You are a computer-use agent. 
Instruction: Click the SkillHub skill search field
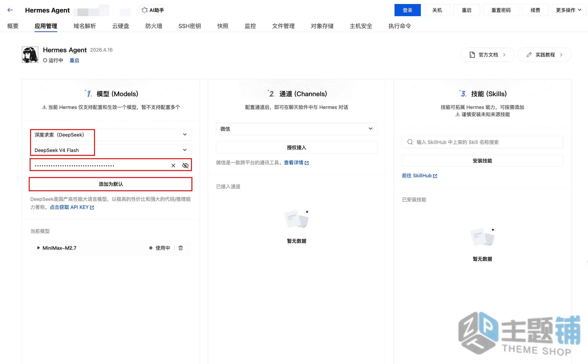point(482,142)
